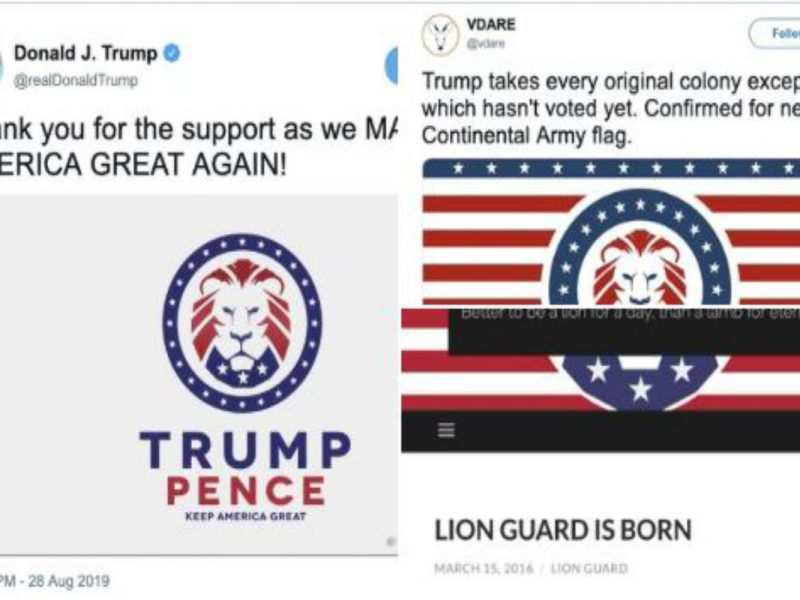Screen dimensions: 800x600
Task: Open the @realDonaldTrump handle link
Action: (x=76, y=81)
